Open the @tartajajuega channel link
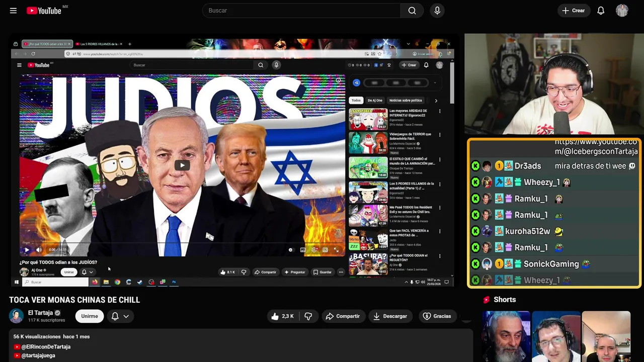The width and height of the screenshot is (644, 362). click(x=38, y=355)
